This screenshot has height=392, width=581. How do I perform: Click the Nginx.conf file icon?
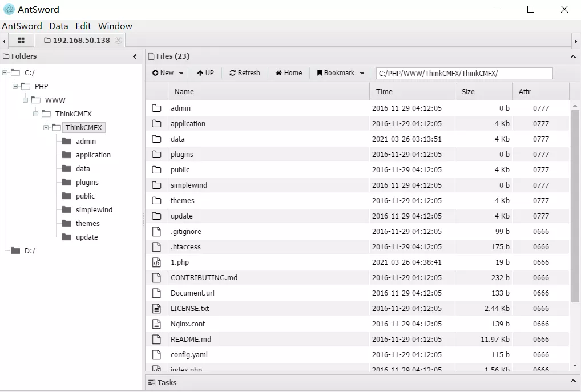[157, 324]
